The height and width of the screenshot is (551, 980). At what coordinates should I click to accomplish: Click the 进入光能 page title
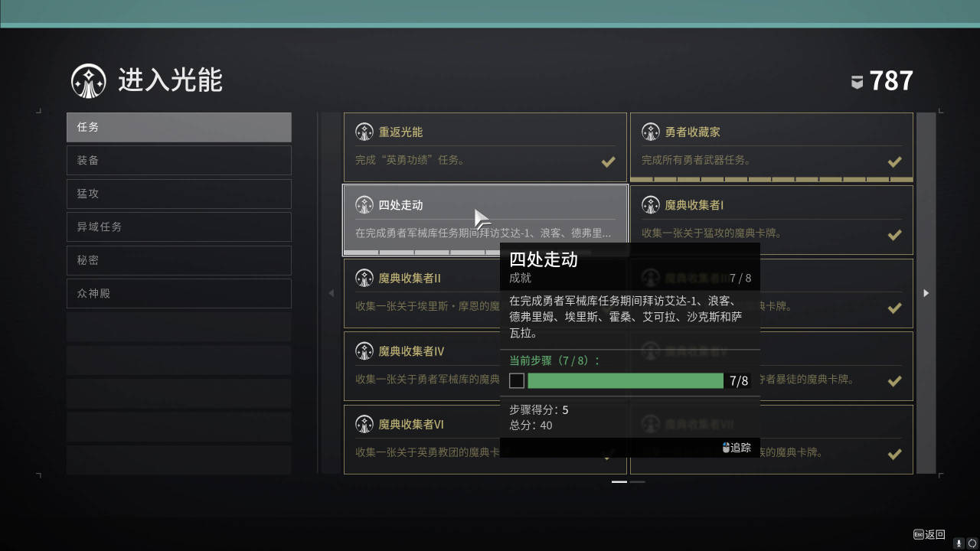170,80
